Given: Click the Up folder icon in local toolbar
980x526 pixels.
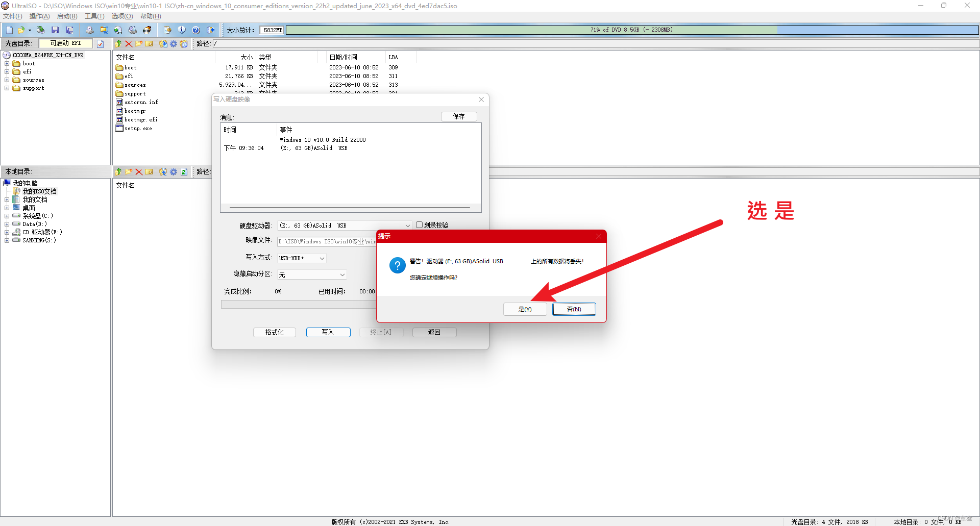Looking at the screenshot, I should [x=118, y=172].
